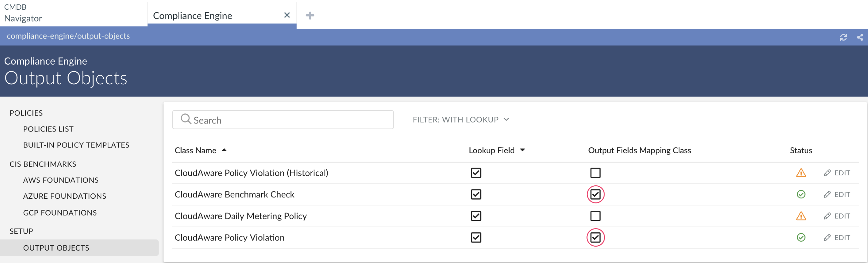
Task: Open a new tab with plus icon
Action: [x=310, y=15]
